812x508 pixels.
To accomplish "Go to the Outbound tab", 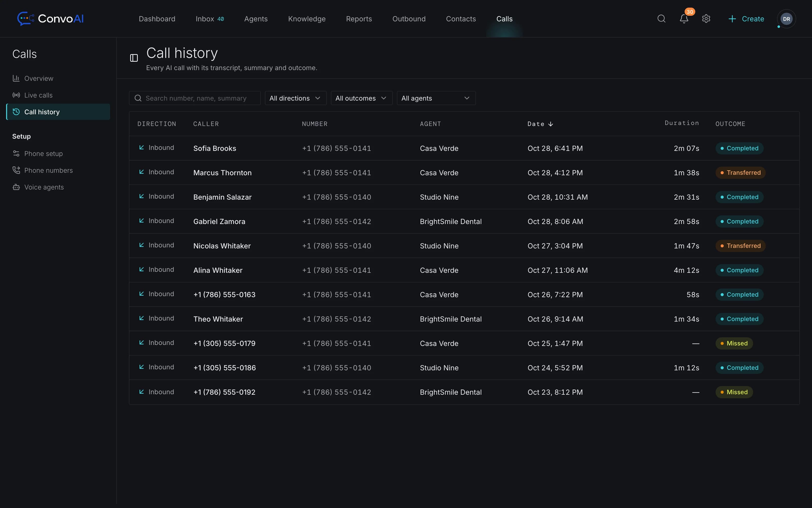I will pyautogui.click(x=409, y=19).
